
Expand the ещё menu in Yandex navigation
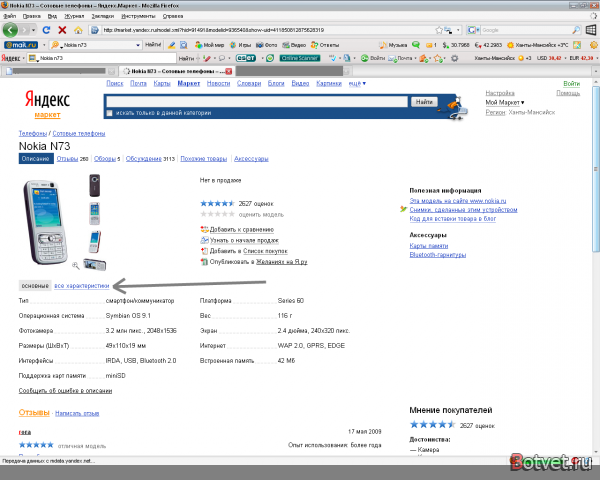[x=357, y=83]
